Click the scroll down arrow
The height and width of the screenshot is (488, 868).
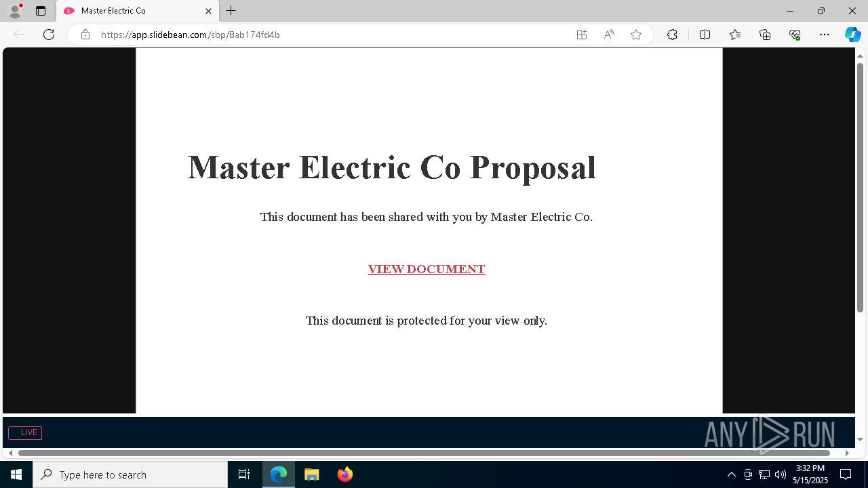[861, 439]
